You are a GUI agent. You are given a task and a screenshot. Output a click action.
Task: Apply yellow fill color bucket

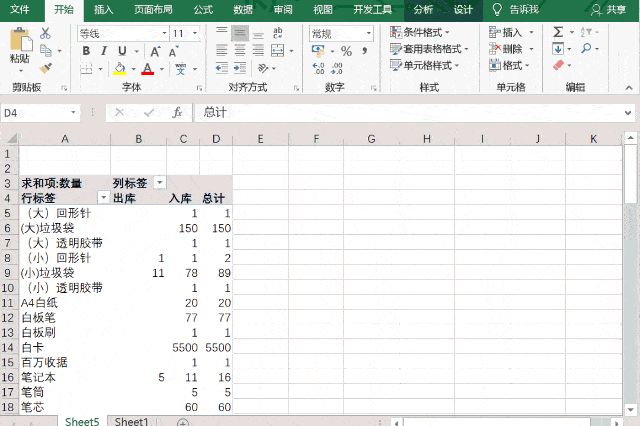(120, 69)
